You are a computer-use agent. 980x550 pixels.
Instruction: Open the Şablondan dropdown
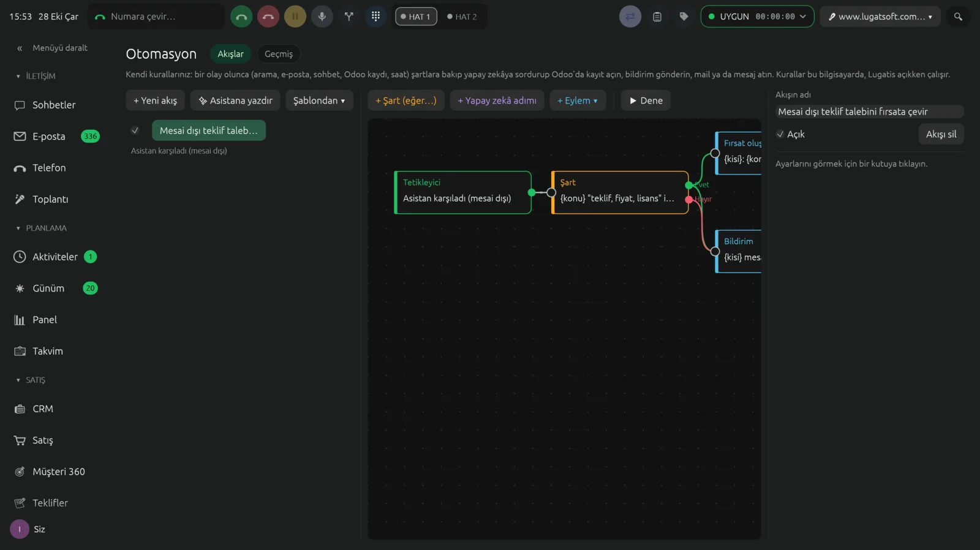pos(319,100)
